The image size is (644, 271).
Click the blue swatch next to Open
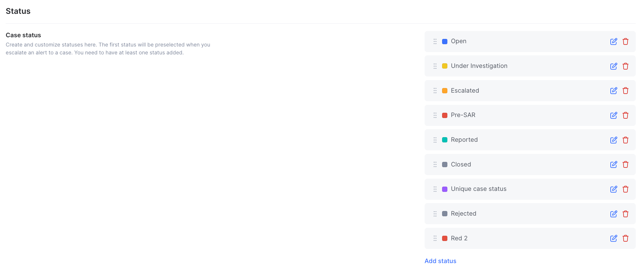(x=445, y=42)
